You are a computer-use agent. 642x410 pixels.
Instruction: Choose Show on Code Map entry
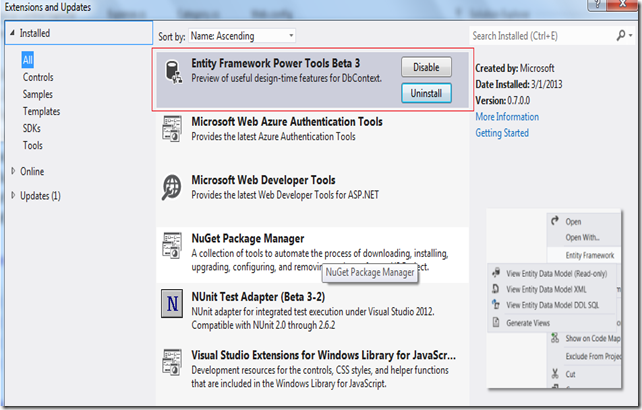click(593, 338)
